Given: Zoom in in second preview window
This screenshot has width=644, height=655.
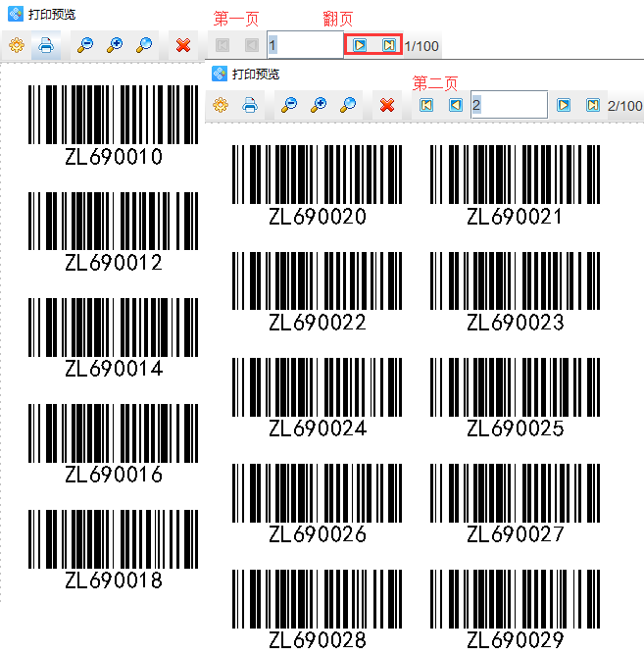Looking at the screenshot, I should point(319,105).
